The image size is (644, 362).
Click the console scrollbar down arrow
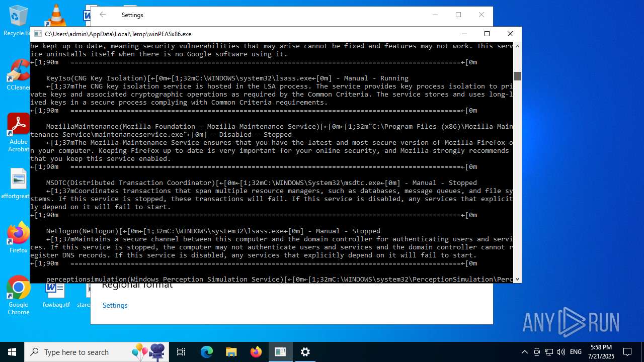click(x=517, y=279)
